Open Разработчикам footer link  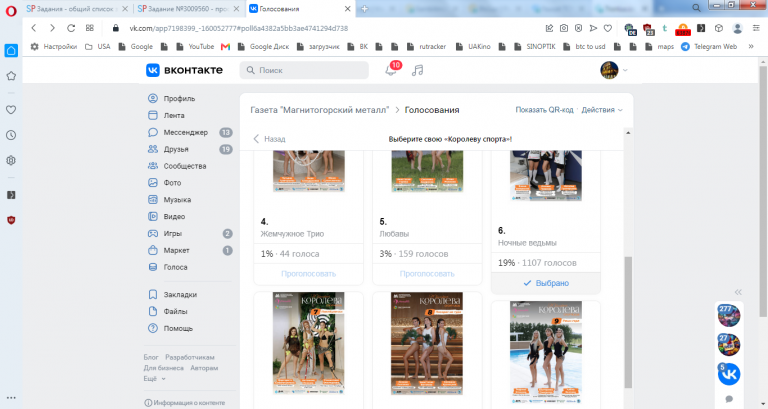tap(190, 357)
